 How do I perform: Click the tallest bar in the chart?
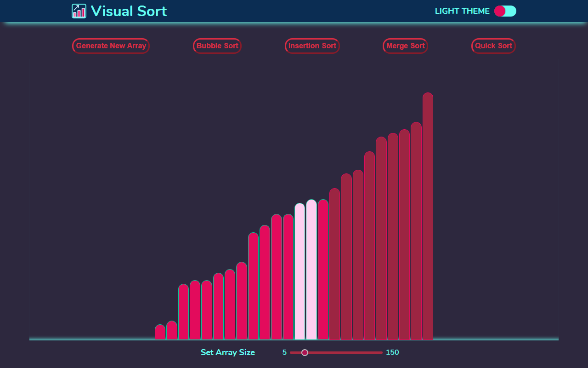[428, 216]
